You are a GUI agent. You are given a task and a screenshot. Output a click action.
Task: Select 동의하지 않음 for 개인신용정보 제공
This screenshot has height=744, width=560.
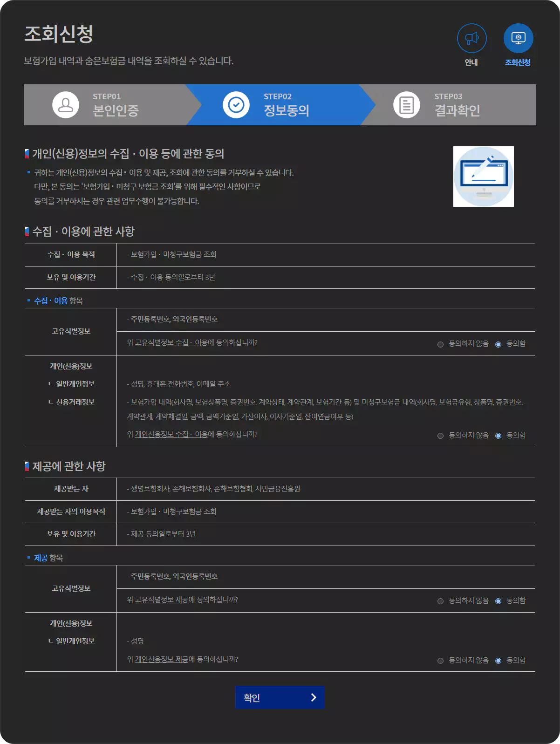pyautogui.click(x=440, y=661)
